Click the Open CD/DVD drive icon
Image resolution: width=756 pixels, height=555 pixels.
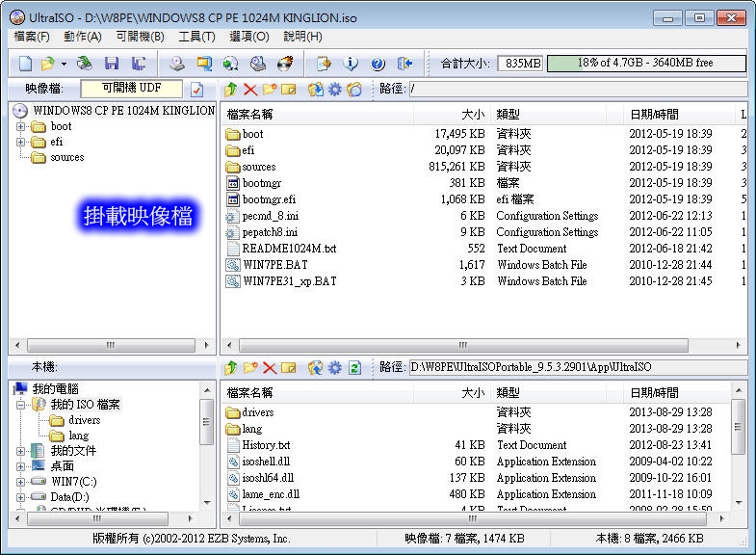click(85, 64)
